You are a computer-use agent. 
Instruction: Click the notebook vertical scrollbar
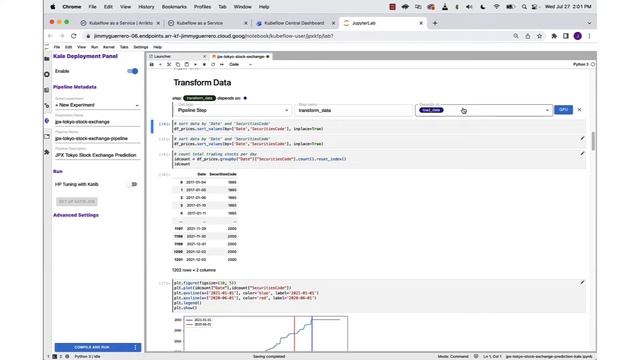(593, 141)
